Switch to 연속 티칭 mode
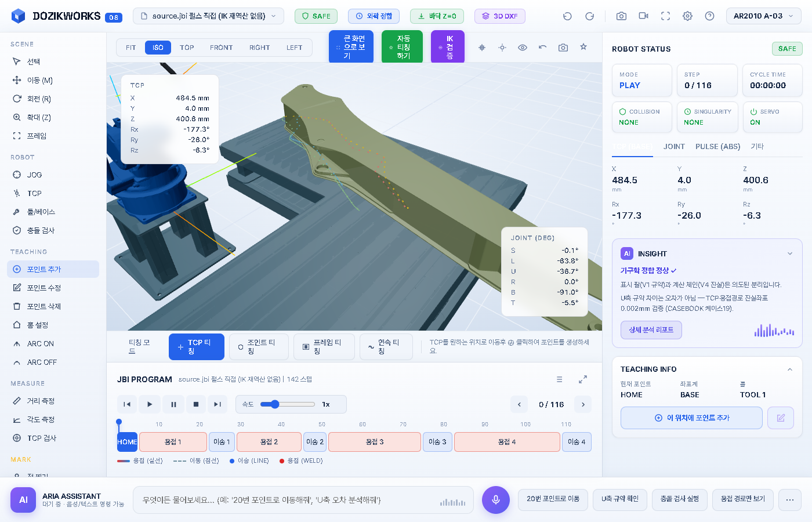 (x=386, y=347)
